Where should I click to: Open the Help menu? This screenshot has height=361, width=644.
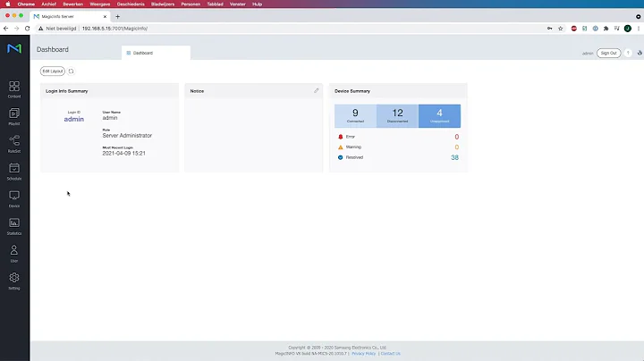pos(257,4)
